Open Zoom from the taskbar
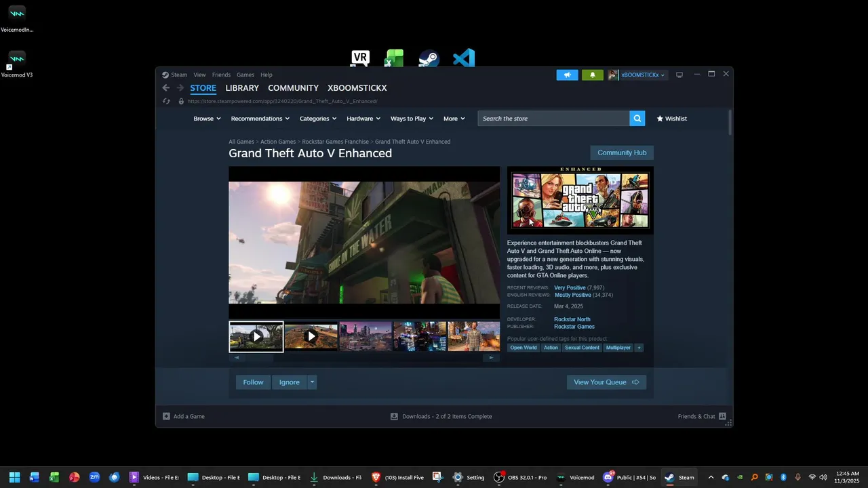The image size is (868, 488). [x=94, y=477]
